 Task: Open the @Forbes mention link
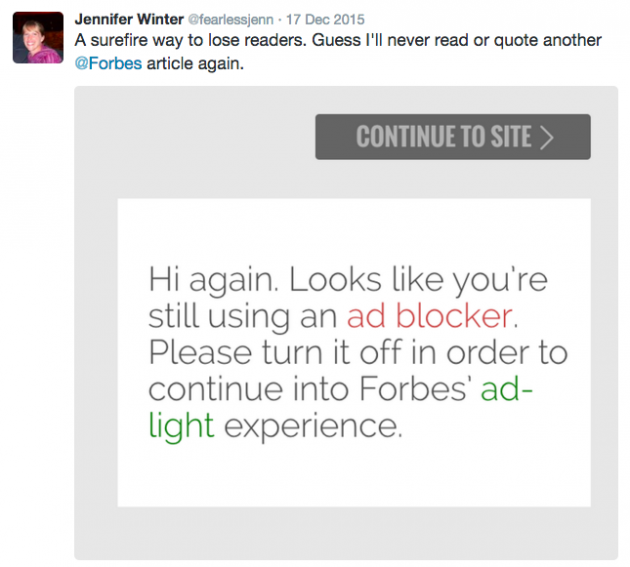click(108, 63)
